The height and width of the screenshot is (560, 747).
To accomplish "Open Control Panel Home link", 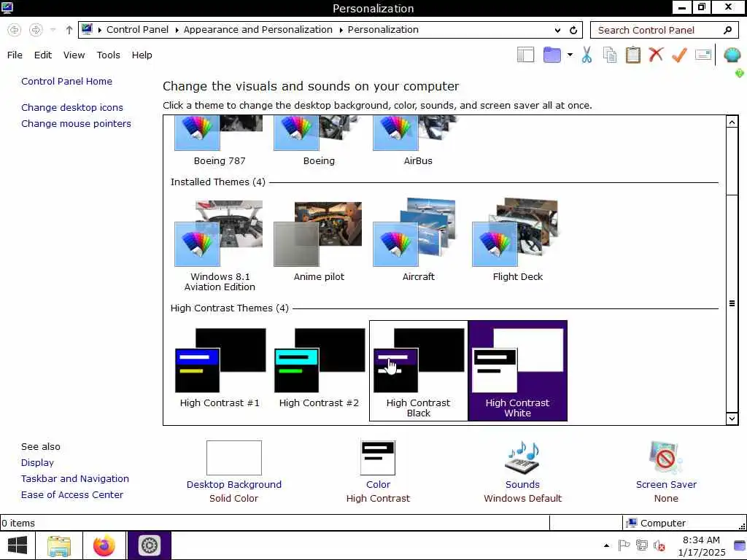I will click(66, 82).
